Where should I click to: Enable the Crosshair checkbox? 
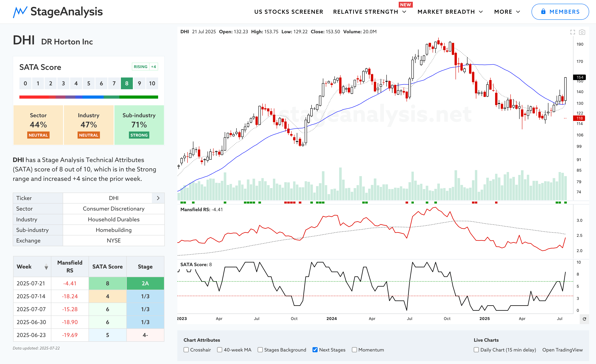(186, 350)
